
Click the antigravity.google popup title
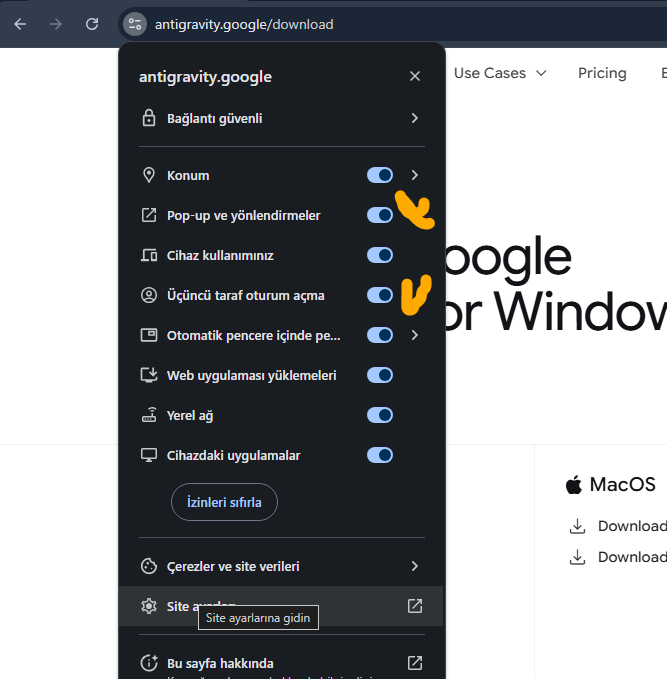point(205,77)
